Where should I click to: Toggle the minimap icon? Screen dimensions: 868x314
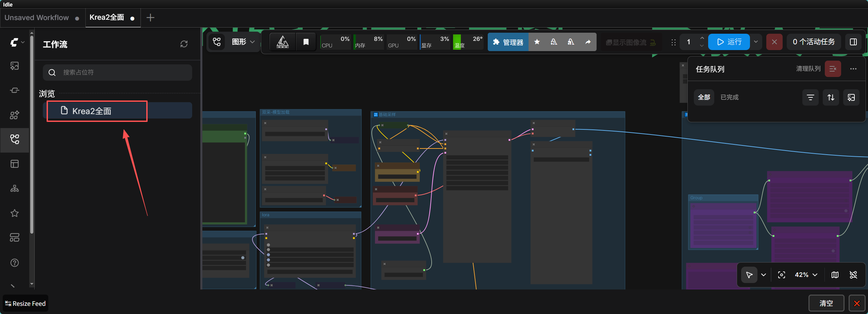pyautogui.click(x=835, y=275)
